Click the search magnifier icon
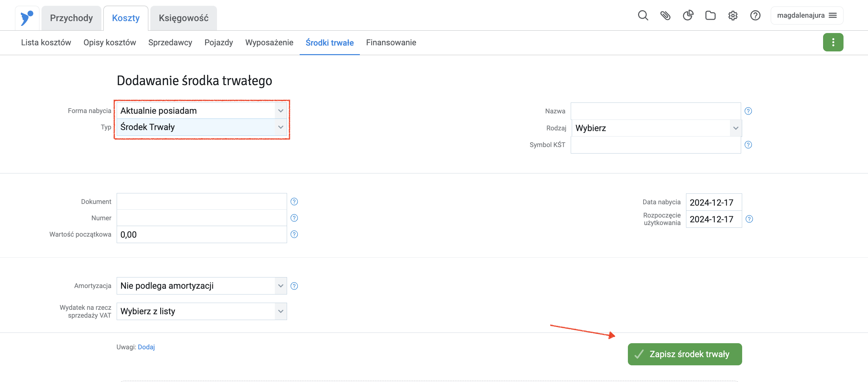This screenshot has height=382, width=868. (x=643, y=16)
